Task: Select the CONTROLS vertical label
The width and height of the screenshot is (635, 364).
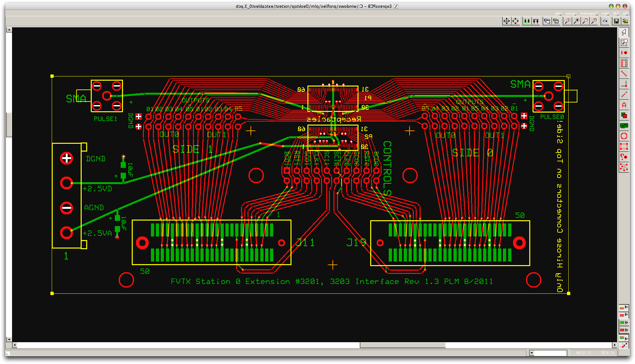Action: [387, 168]
